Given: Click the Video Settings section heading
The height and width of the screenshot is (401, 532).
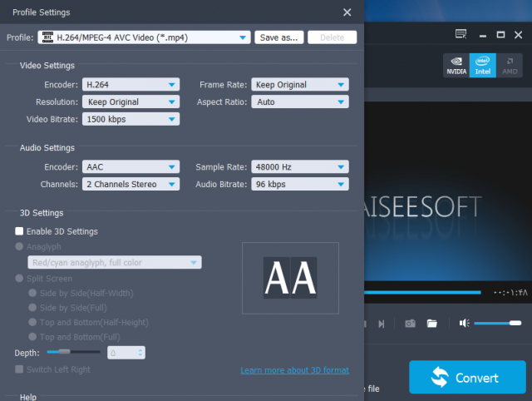Looking at the screenshot, I should (47, 66).
